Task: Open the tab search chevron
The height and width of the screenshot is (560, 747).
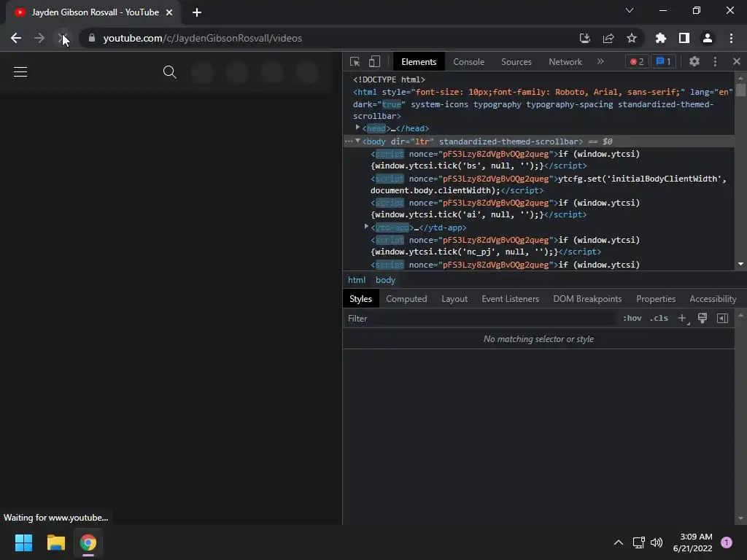Action: click(630, 10)
